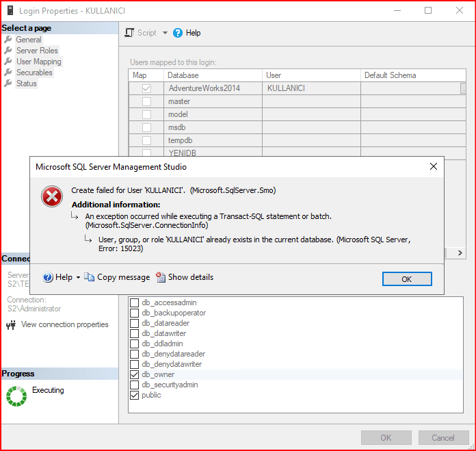
Task: Click the red error icon in dialog
Action: 52,197
